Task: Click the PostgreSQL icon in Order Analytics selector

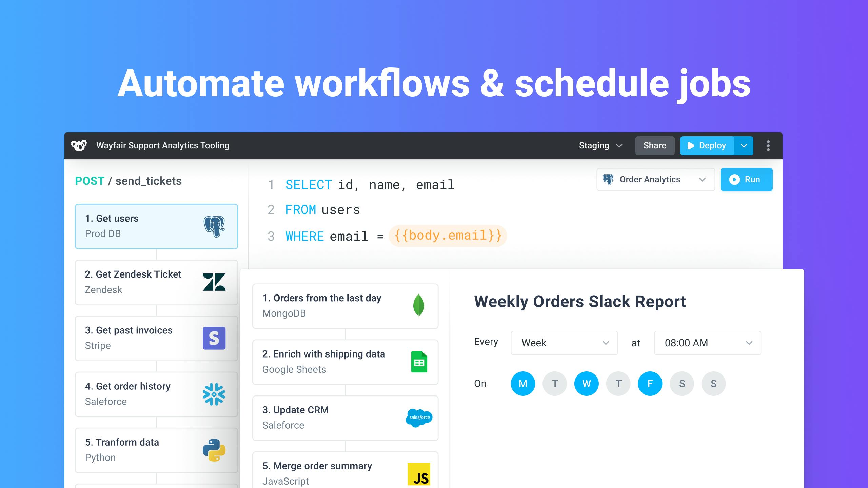Action: tap(608, 179)
